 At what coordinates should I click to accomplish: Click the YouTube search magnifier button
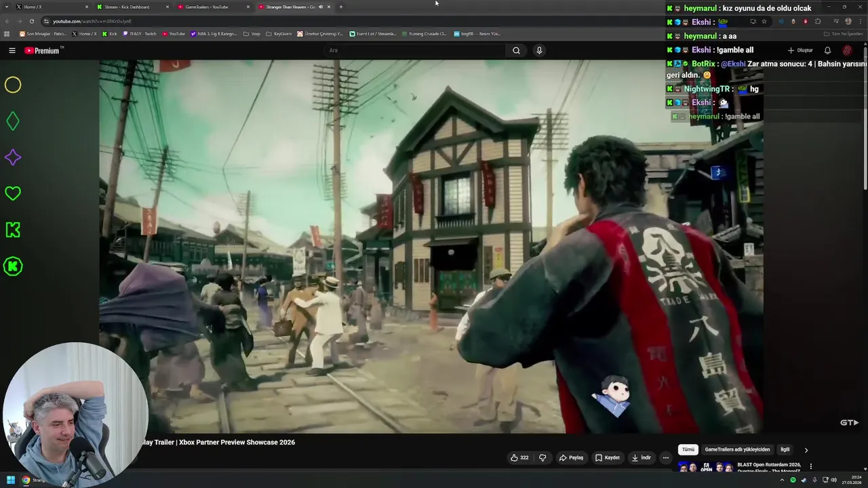(516, 50)
